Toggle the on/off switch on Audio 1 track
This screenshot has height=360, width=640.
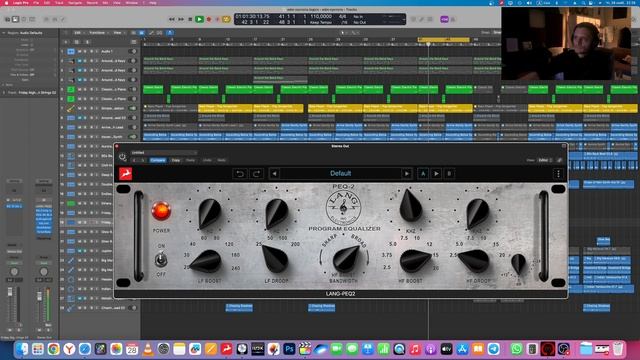pyautogui.click(x=132, y=51)
